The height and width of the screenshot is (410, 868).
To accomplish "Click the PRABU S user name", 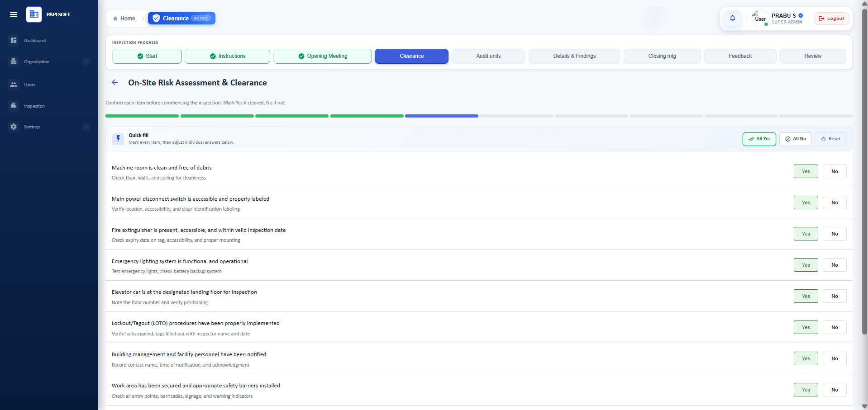I will click(x=783, y=15).
